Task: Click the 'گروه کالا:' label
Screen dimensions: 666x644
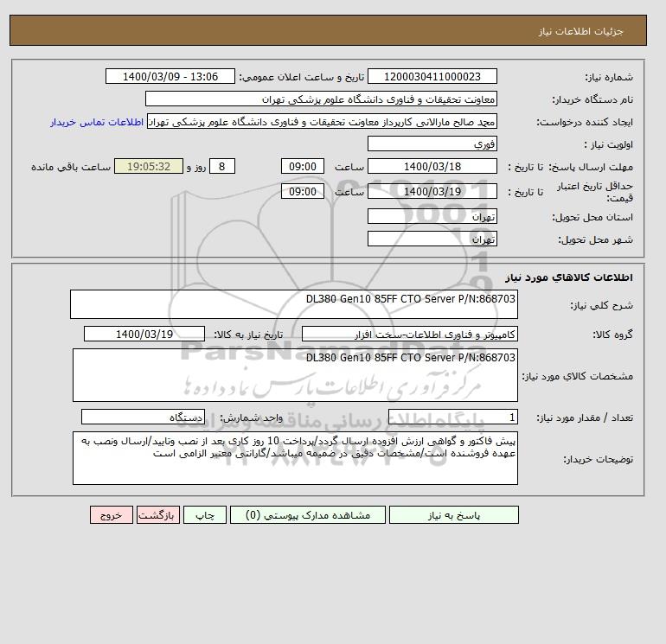Action: pyautogui.click(x=612, y=335)
